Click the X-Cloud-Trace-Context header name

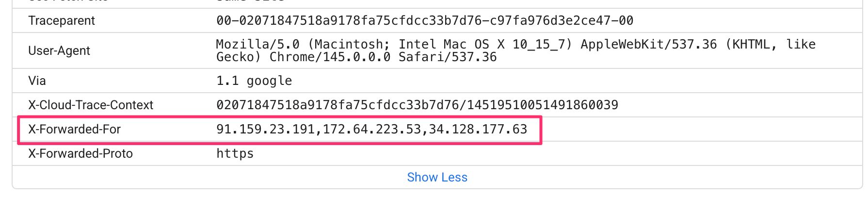pyautogui.click(x=91, y=105)
